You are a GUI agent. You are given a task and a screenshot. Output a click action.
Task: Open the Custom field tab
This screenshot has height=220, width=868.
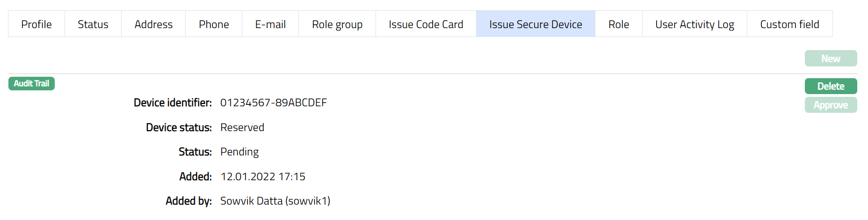click(x=789, y=24)
